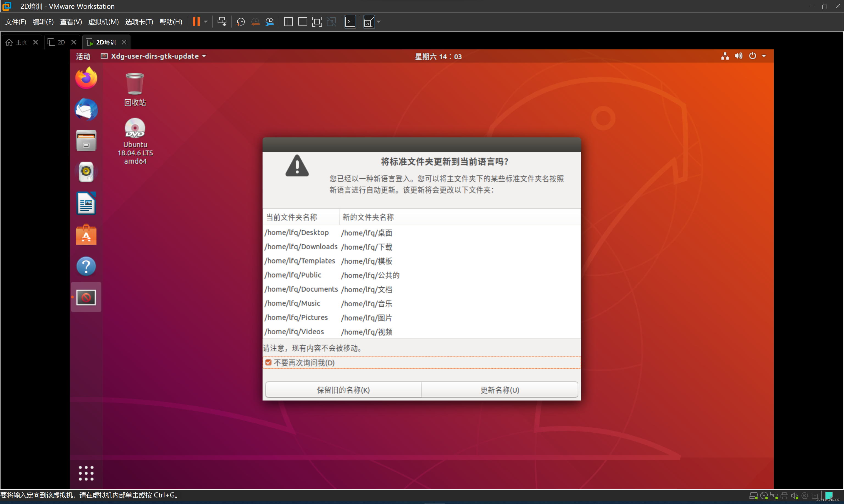Open a virtual machine console terminal
The image size is (844, 504).
click(350, 21)
